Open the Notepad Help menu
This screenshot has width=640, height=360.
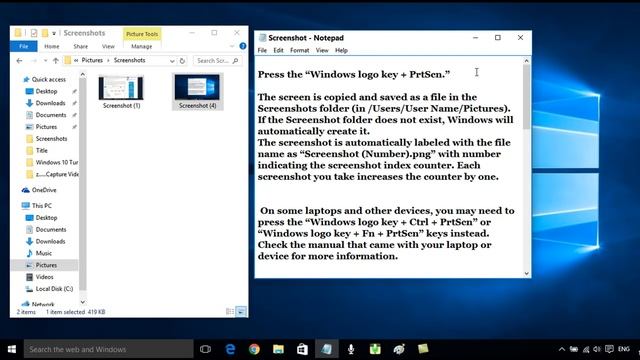point(341,50)
